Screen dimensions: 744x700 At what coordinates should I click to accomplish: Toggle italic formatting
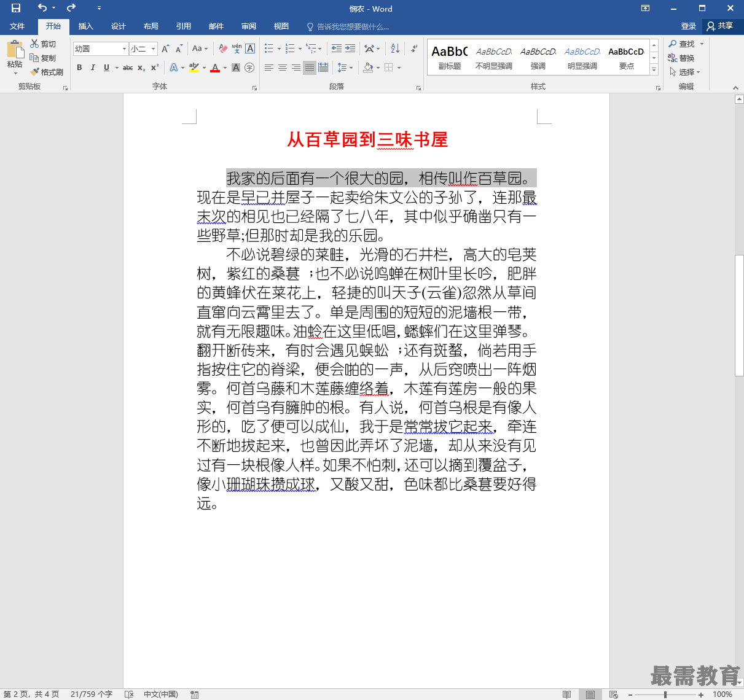click(x=93, y=68)
